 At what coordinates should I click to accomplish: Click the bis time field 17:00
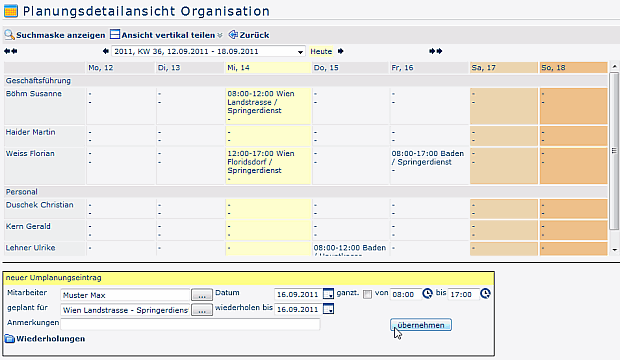(x=463, y=294)
